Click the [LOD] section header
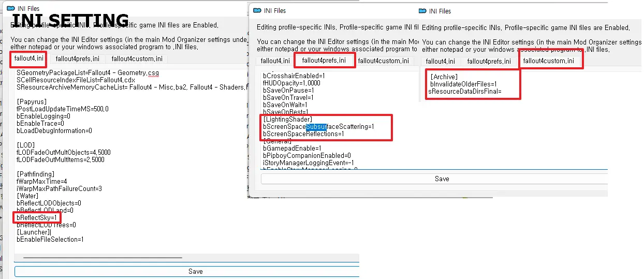Screen dimensions: 644x279 tap(25, 145)
